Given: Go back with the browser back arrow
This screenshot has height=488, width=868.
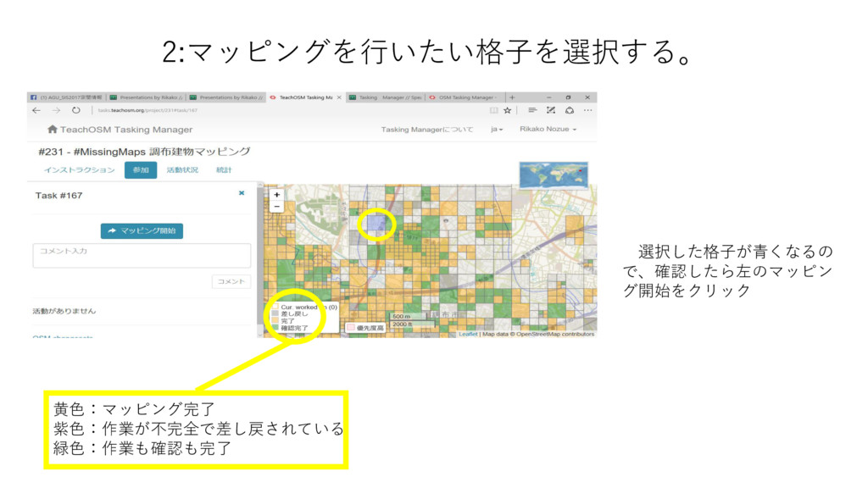Looking at the screenshot, I should (36, 111).
